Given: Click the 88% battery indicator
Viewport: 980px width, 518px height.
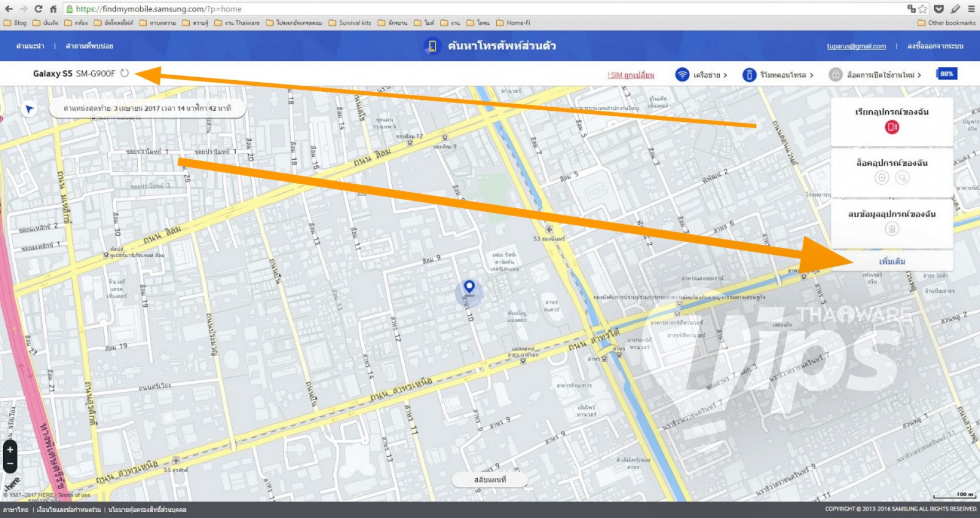Looking at the screenshot, I should tap(946, 74).
